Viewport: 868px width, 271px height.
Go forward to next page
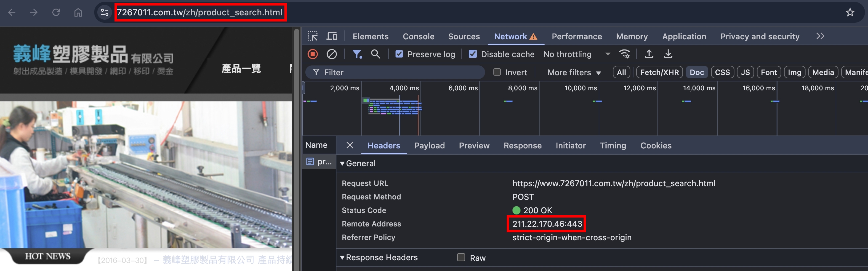tap(34, 12)
